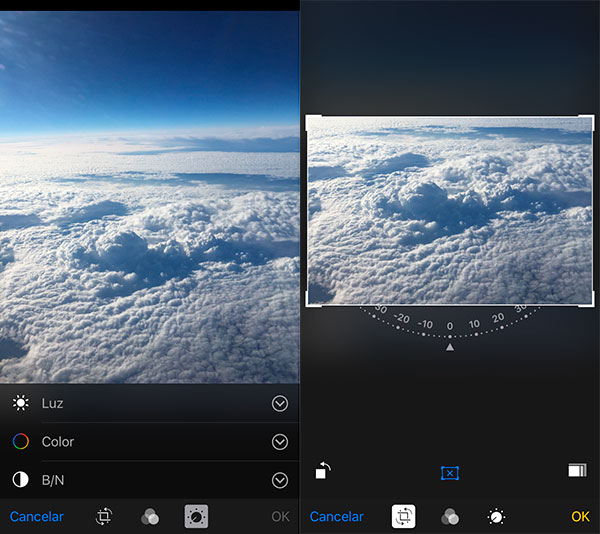The width and height of the screenshot is (600, 534).
Task: Open the crop tool in the left screen
Action: pos(104,516)
